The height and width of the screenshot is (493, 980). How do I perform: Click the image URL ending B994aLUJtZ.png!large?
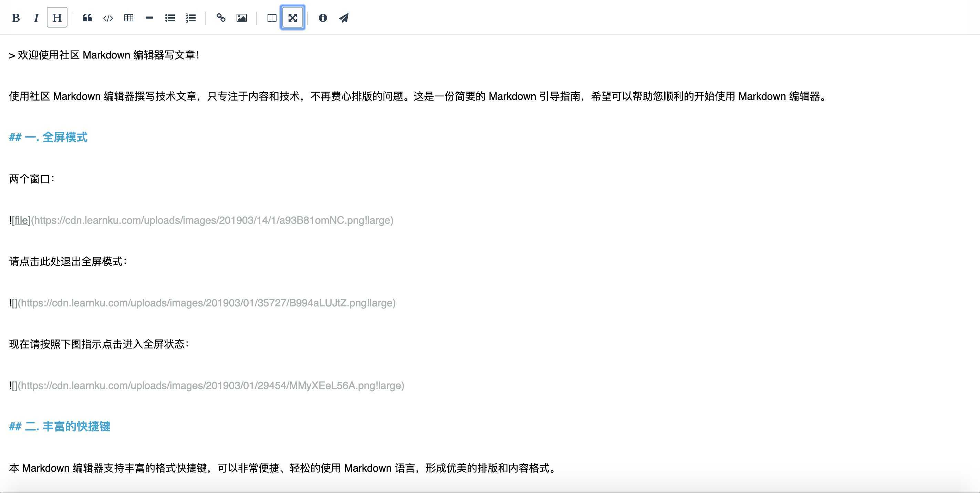click(207, 303)
